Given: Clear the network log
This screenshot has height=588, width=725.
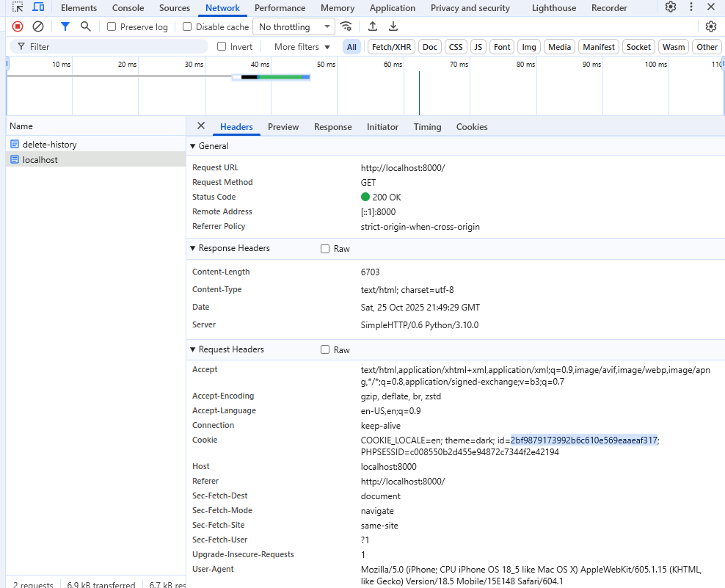Looking at the screenshot, I should pyautogui.click(x=38, y=26).
